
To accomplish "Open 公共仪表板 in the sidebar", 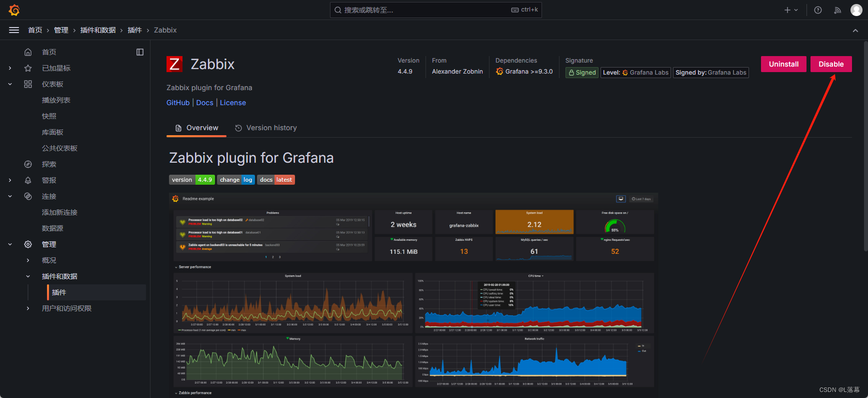I will [59, 148].
